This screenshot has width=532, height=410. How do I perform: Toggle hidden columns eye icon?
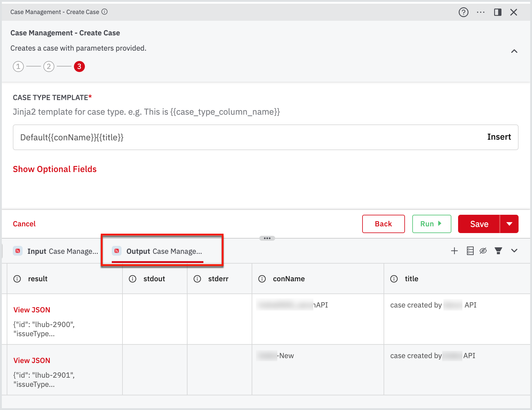pos(483,251)
